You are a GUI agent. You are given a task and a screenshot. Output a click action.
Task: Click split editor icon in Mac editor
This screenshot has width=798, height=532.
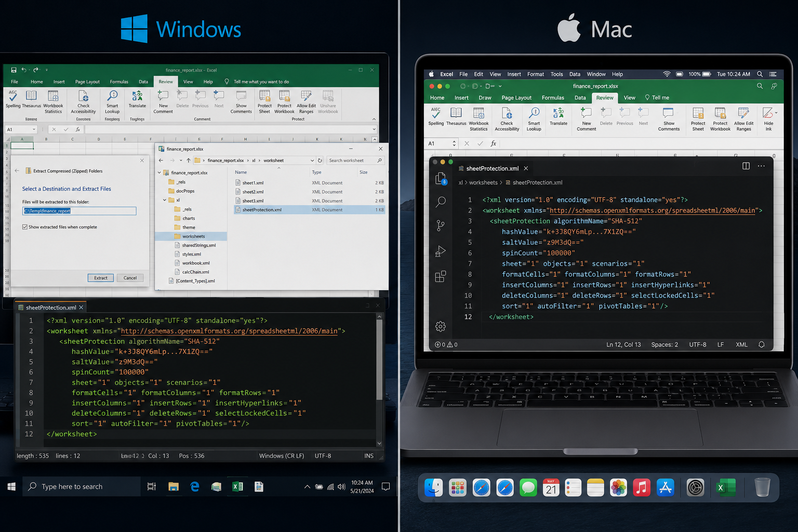746,166
